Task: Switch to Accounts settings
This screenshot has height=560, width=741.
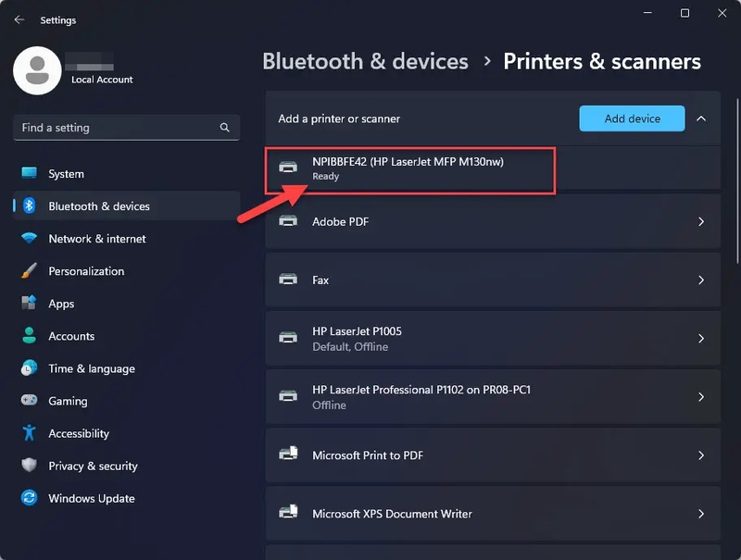Action: (x=71, y=336)
